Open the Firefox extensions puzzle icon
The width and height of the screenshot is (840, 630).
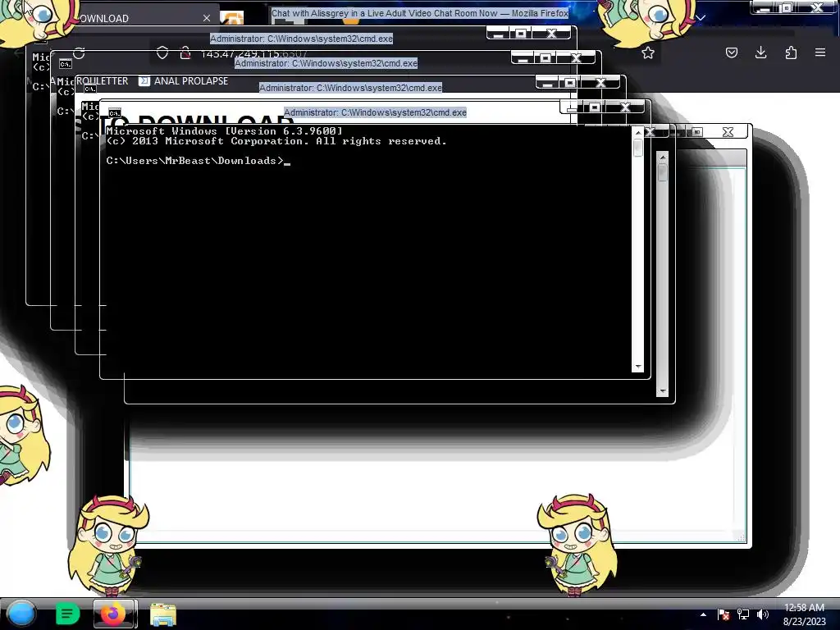pyautogui.click(x=791, y=52)
